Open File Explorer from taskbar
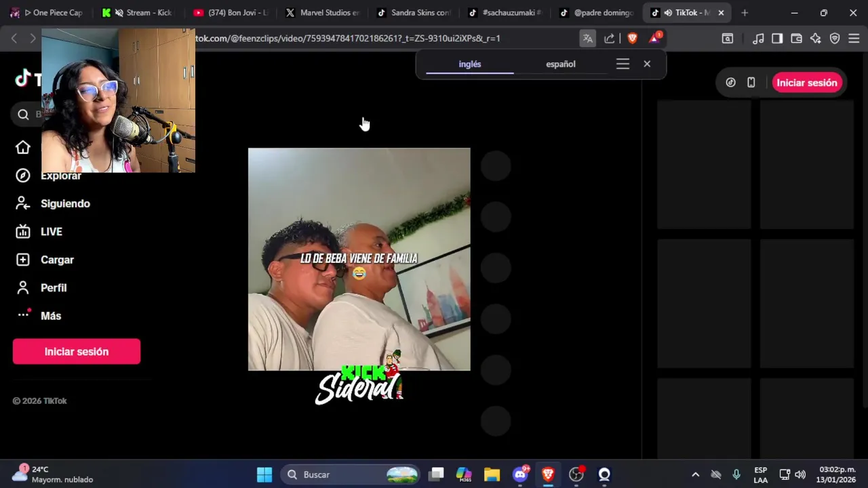Screen dimensions: 868x488 tap(492, 474)
